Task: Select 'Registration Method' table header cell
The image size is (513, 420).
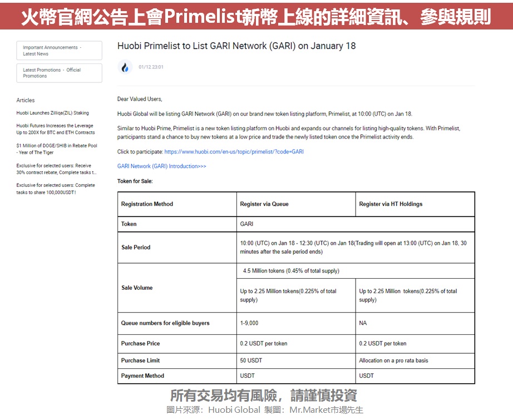Action: [177, 204]
